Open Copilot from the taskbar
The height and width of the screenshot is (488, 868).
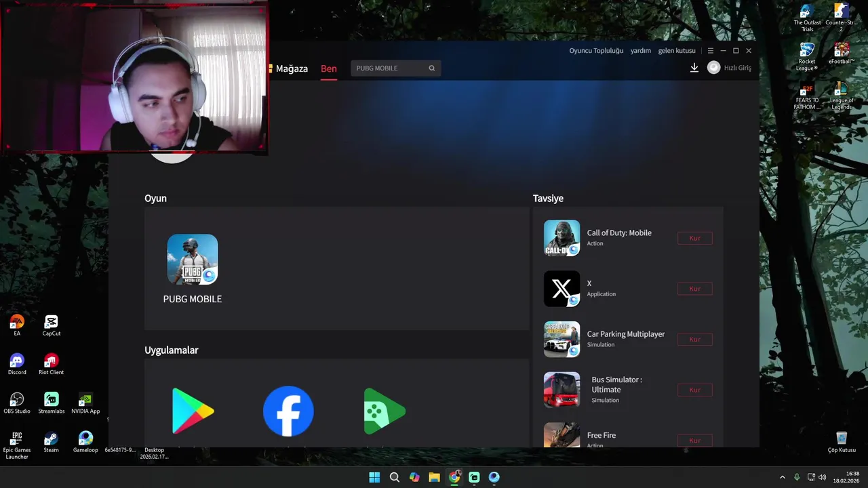pos(414,477)
